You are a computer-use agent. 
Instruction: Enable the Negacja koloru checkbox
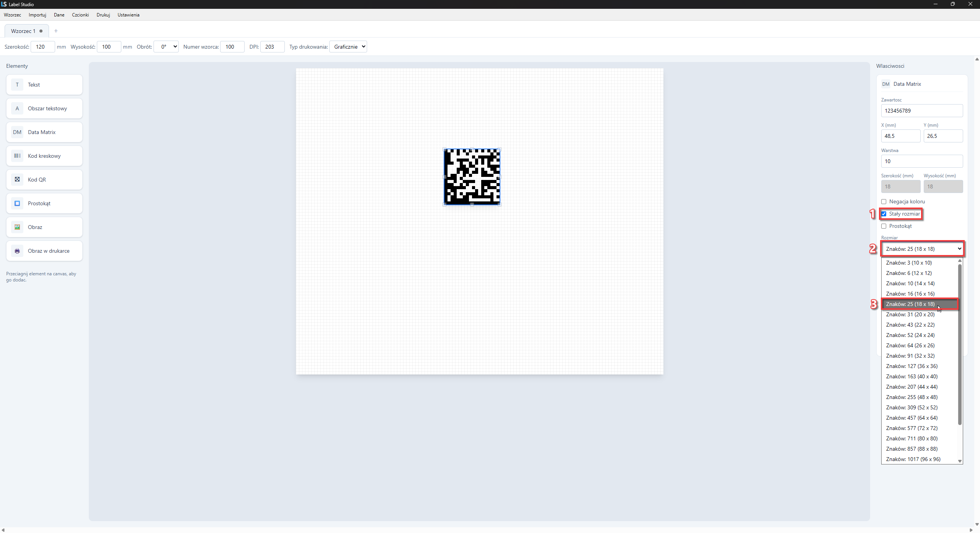[884, 202]
